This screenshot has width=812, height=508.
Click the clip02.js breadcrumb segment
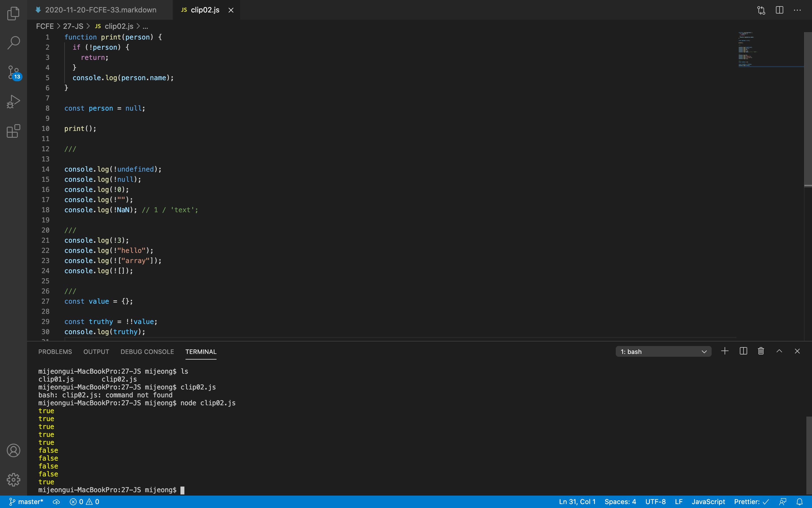coord(114,26)
